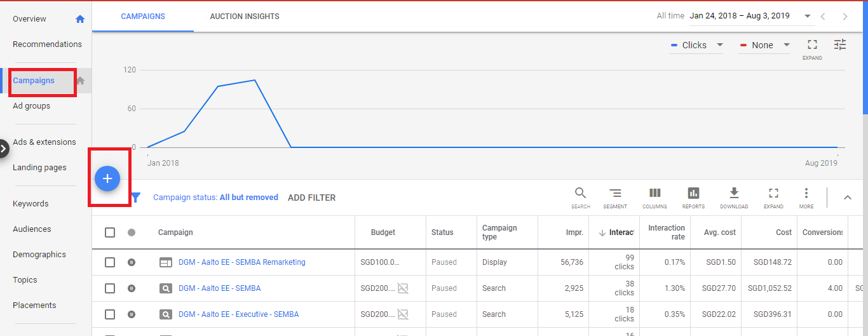Open the date range dropdown
Image resolution: width=868 pixels, height=336 pixels.
[x=750, y=16]
